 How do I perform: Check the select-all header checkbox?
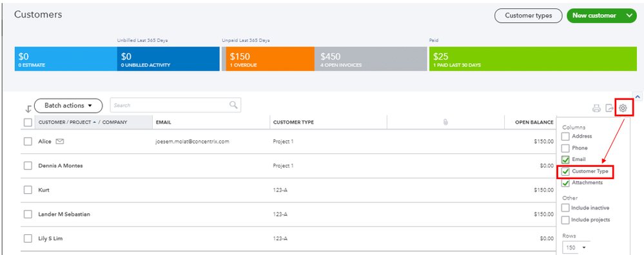(28, 122)
